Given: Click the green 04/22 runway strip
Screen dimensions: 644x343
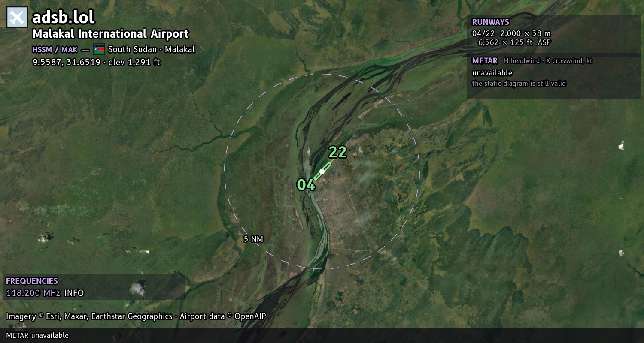Looking at the screenshot, I should pyautogui.click(x=322, y=171).
